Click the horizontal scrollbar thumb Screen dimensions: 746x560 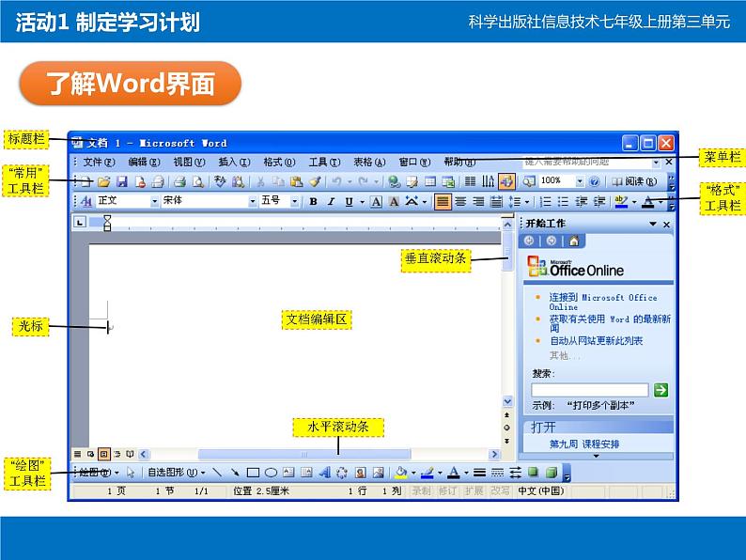[304, 454]
